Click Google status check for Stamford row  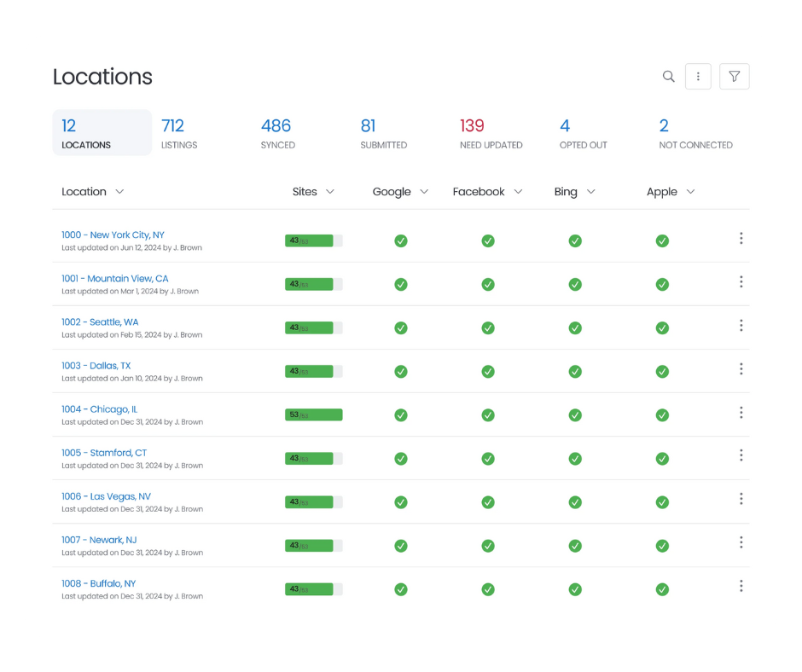click(401, 459)
